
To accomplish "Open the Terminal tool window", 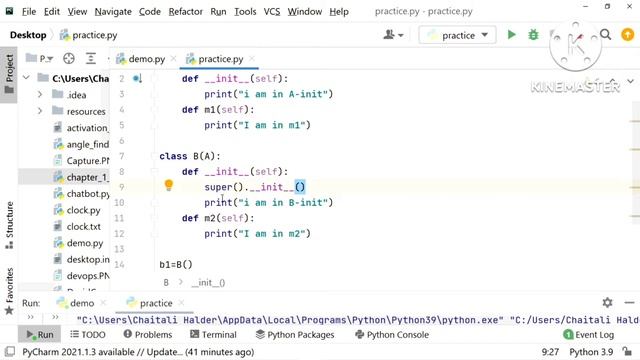I will click(213, 334).
